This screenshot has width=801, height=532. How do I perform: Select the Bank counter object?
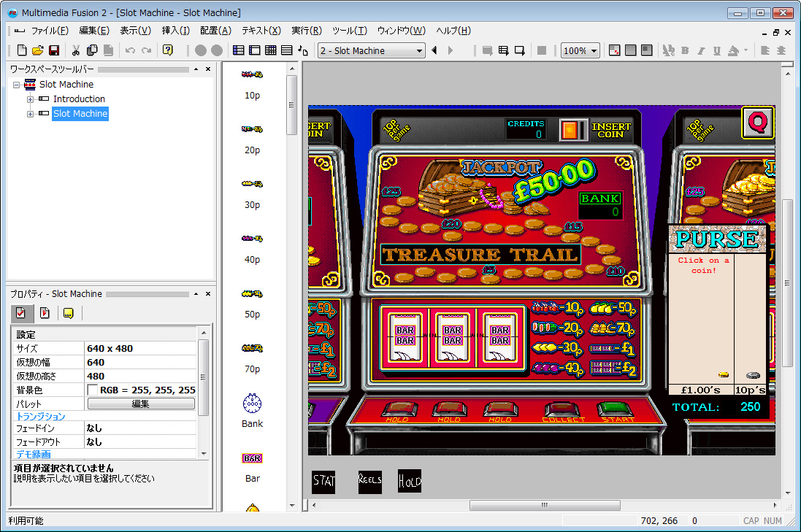(x=252, y=410)
